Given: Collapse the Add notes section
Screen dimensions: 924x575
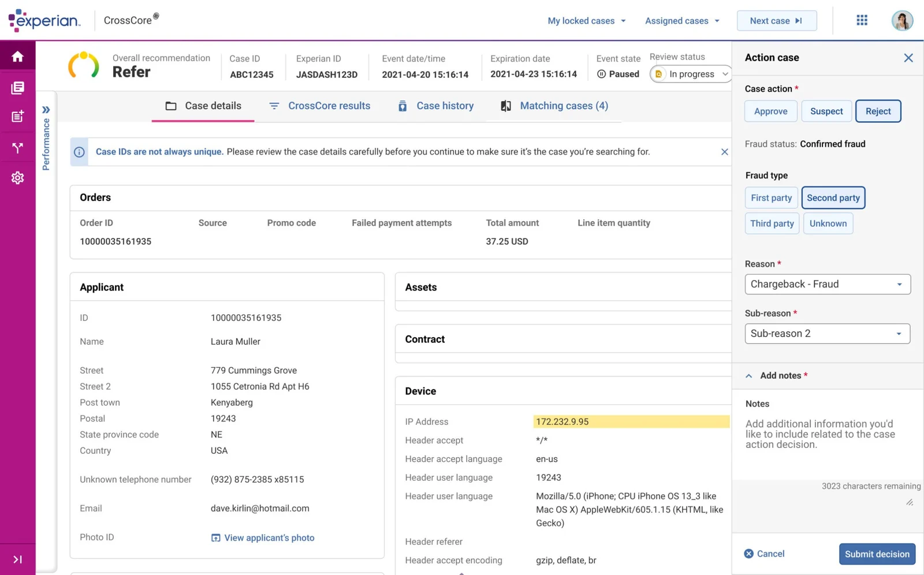Looking at the screenshot, I should coord(748,376).
